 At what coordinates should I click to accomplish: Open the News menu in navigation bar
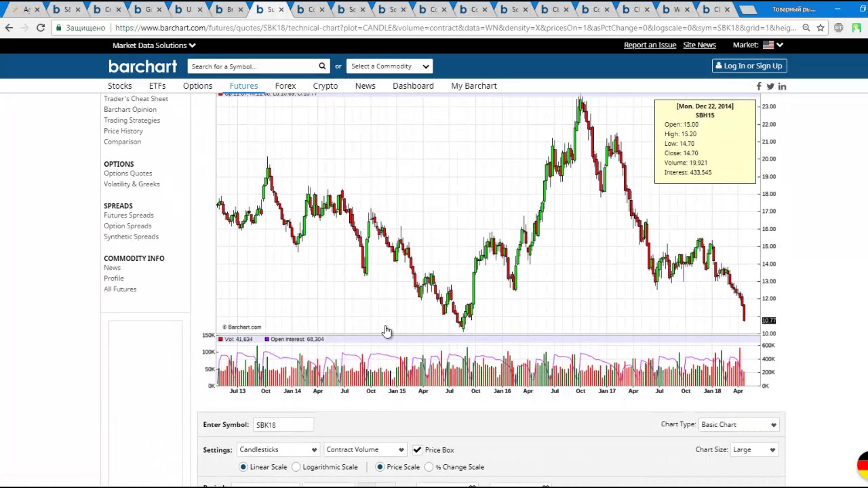coord(365,86)
